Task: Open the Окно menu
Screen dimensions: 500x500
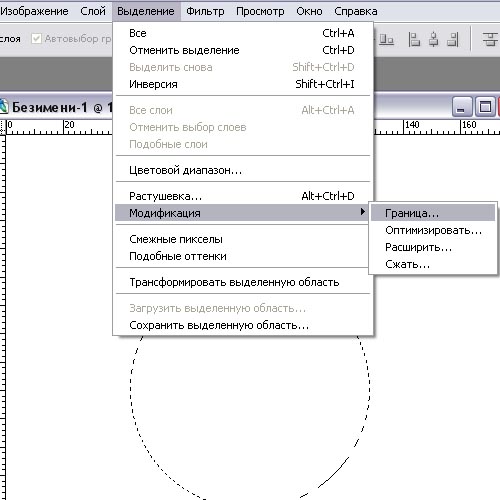Action: coord(309,11)
